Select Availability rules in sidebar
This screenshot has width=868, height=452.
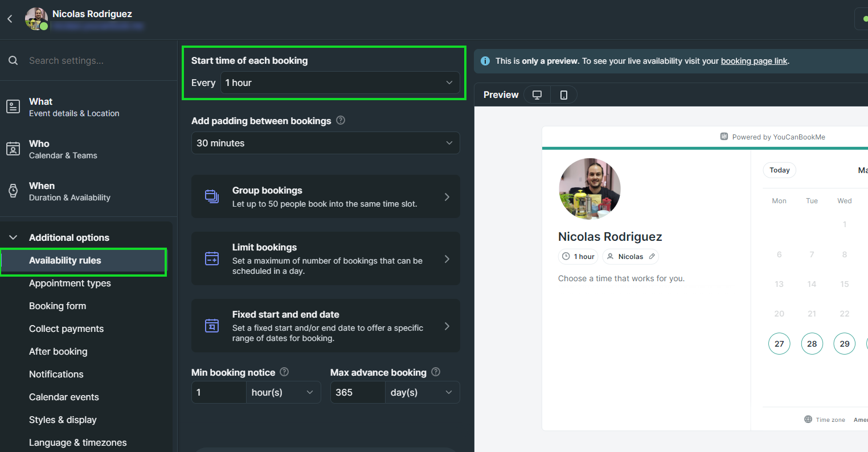(x=84, y=261)
